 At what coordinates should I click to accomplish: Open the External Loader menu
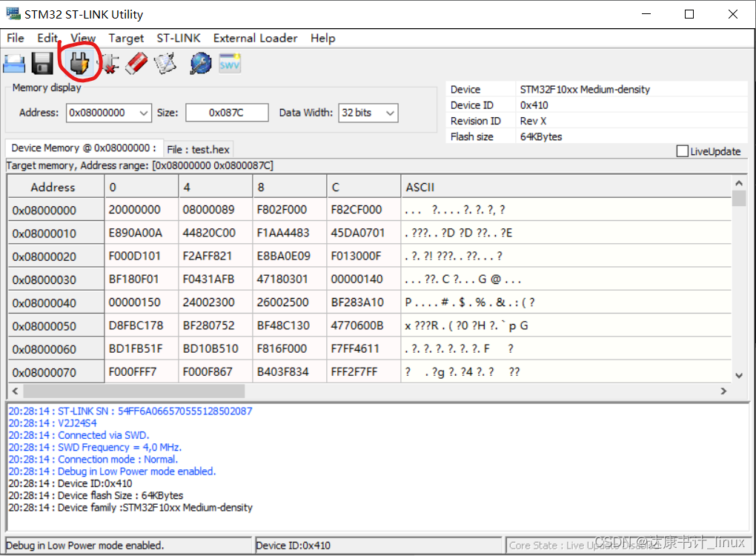[255, 38]
